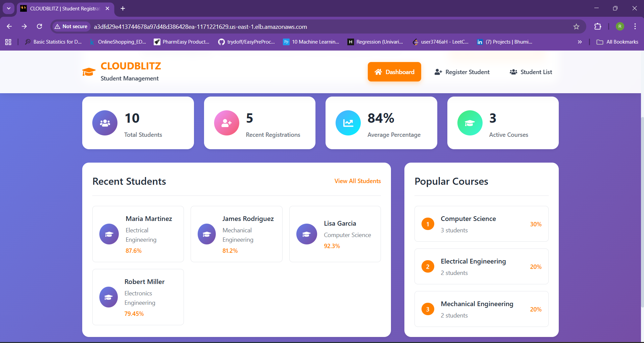Switch to the CLOUDBLITZ browser tab
Image resolution: width=644 pixels, height=343 pixels.
point(60,8)
